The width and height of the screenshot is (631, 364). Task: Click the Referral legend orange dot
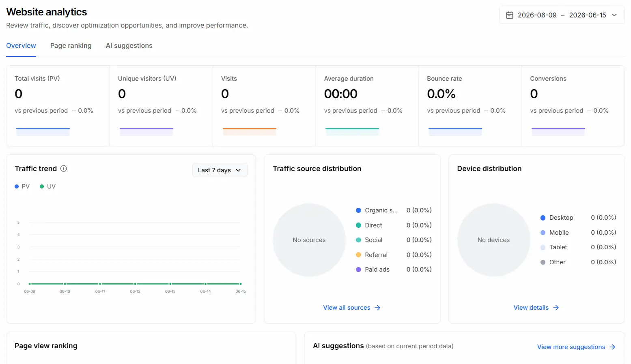tap(358, 255)
